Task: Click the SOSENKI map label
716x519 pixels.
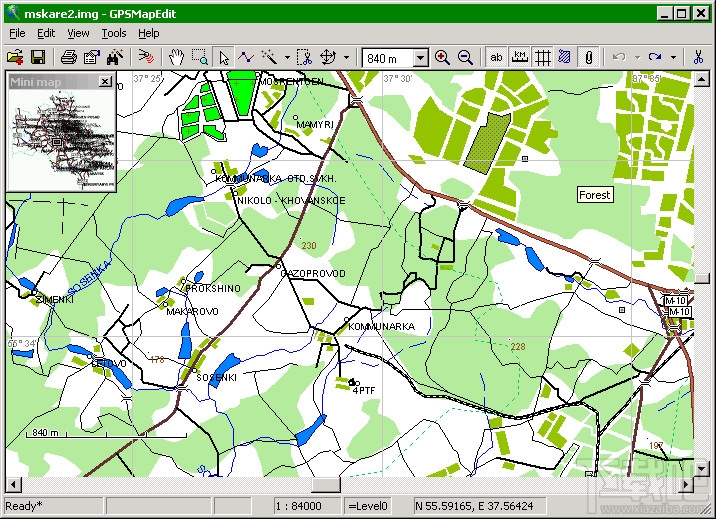Action: click(216, 377)
